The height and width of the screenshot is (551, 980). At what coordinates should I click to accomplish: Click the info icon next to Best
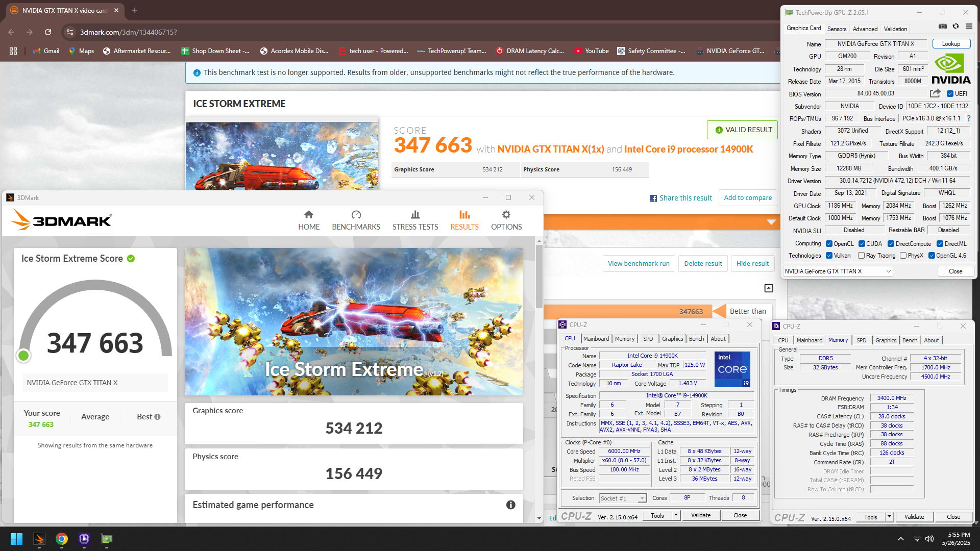[x=157, y=417]
